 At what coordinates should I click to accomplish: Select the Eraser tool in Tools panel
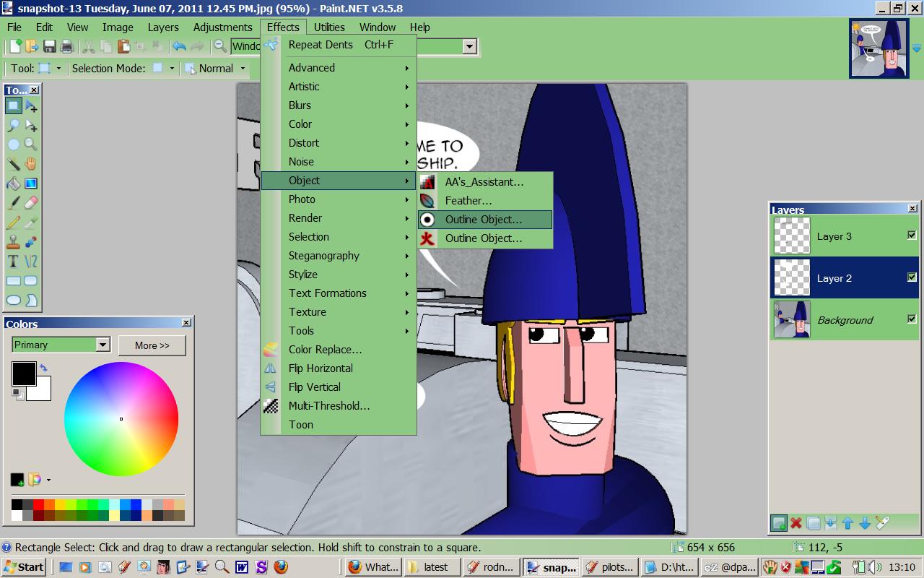coord(31,203)
